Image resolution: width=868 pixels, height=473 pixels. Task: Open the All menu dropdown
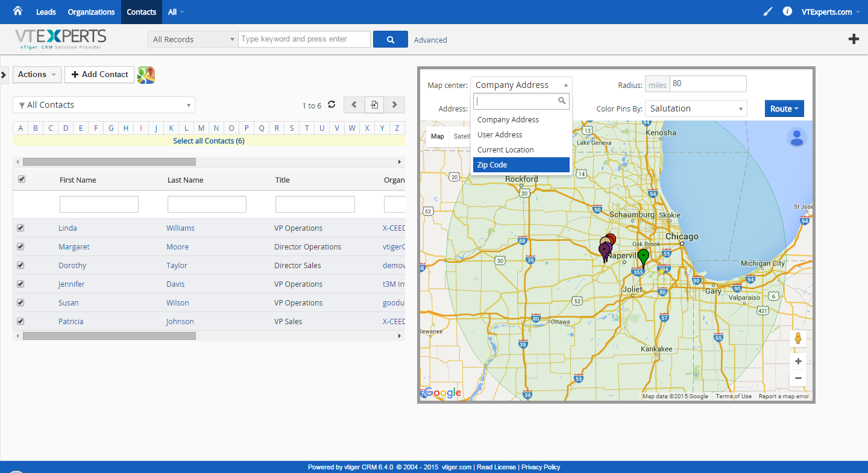(x=176, y=12)
